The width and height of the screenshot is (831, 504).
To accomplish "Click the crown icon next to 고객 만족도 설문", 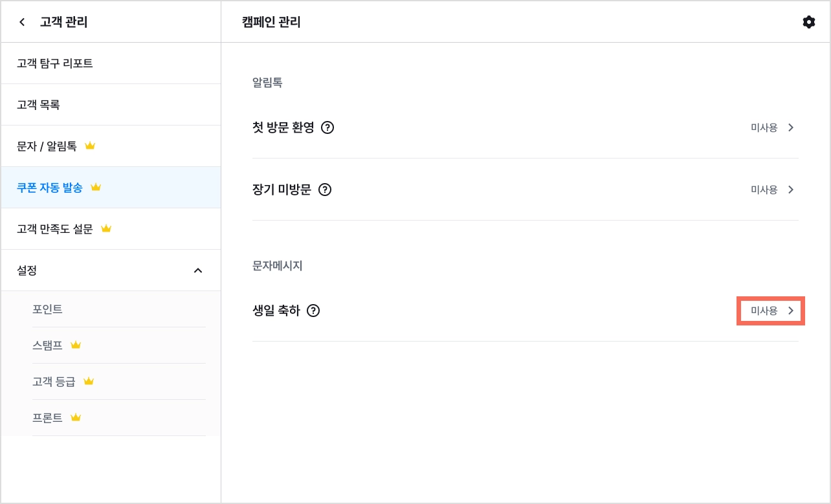I will (x=106, y=228).
